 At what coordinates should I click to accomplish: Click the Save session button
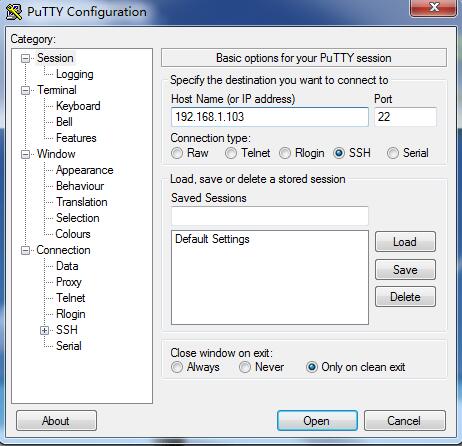coord(405,270)
